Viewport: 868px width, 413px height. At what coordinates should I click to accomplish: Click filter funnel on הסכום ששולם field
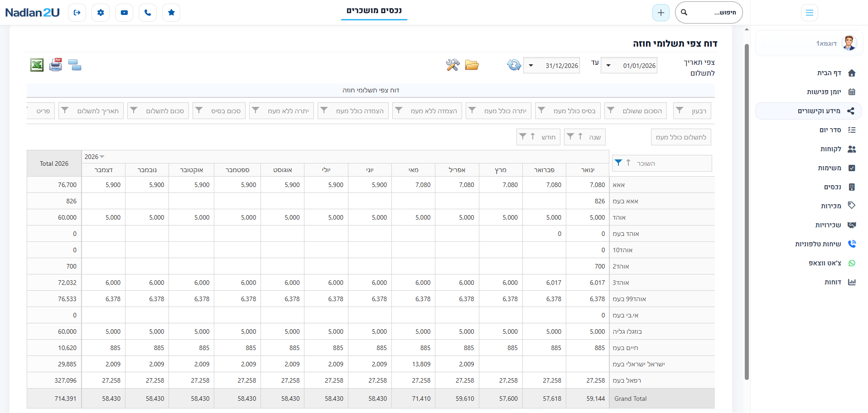[x=611, y=110]
